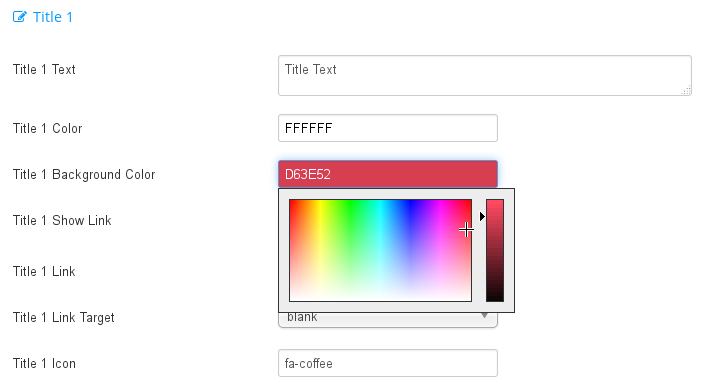
Task: Focus the Title 1 Text textarea
Action: (485, 76)
